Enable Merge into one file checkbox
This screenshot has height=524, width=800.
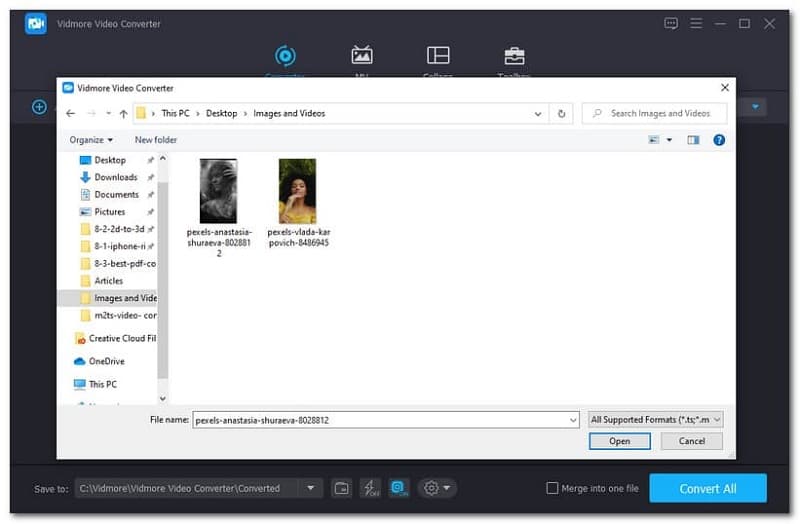(x=552, y=488)
